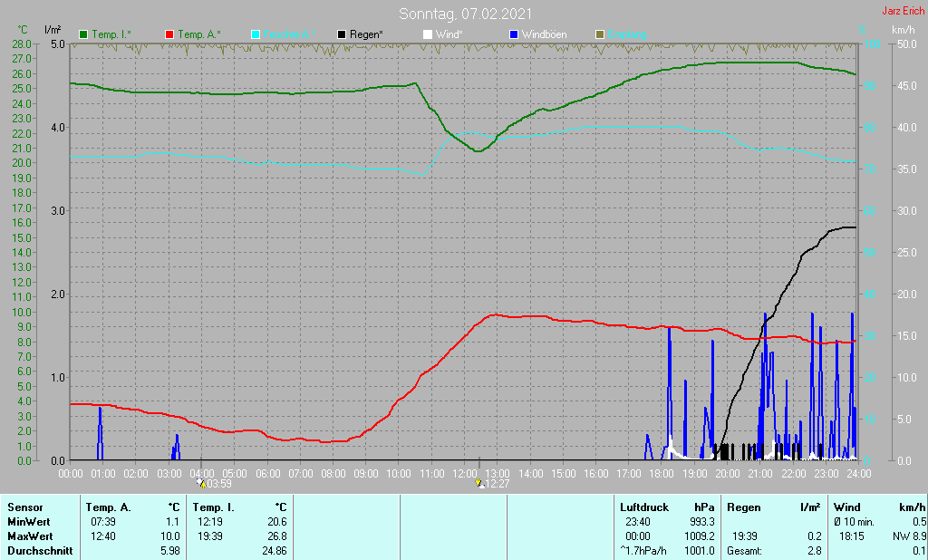The image size is (928, 560).
Task: Click the marker icon at 03:59
Action: 201,484
